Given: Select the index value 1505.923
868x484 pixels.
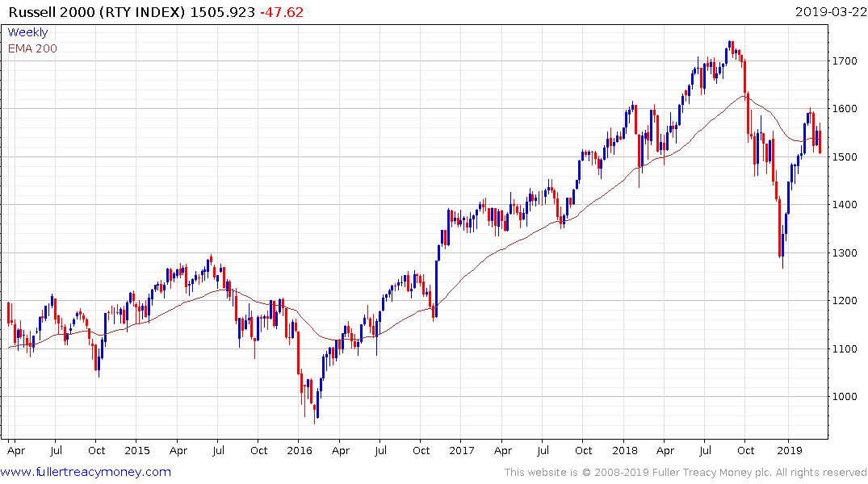Looking at the screenshot, I should [x=223, y=12].
